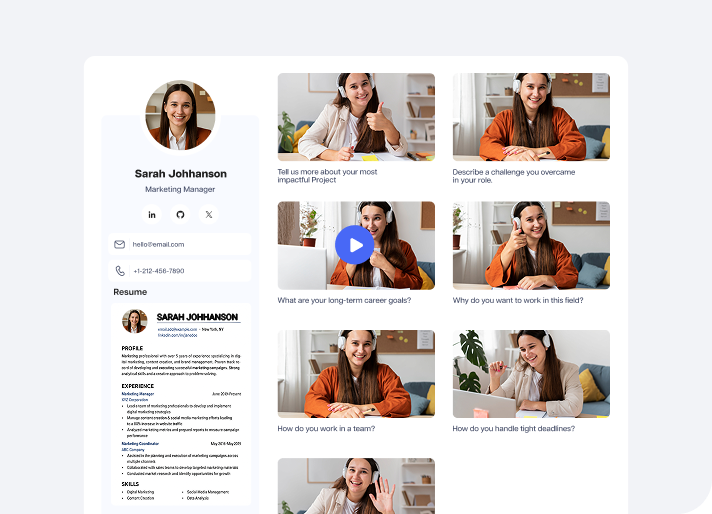Open the tight deadlines video thumbnail

click(531, 374)
